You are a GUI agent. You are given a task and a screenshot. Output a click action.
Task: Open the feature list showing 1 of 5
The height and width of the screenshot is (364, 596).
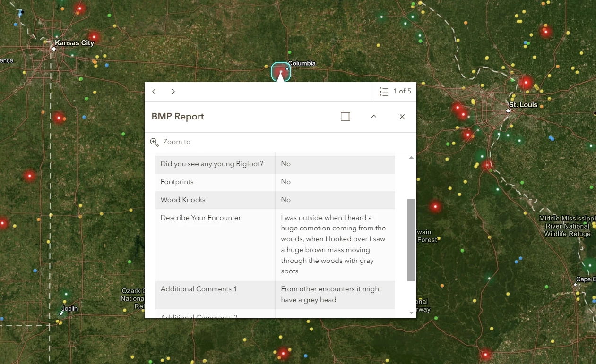pyautogui.click(x=395, y=92)
